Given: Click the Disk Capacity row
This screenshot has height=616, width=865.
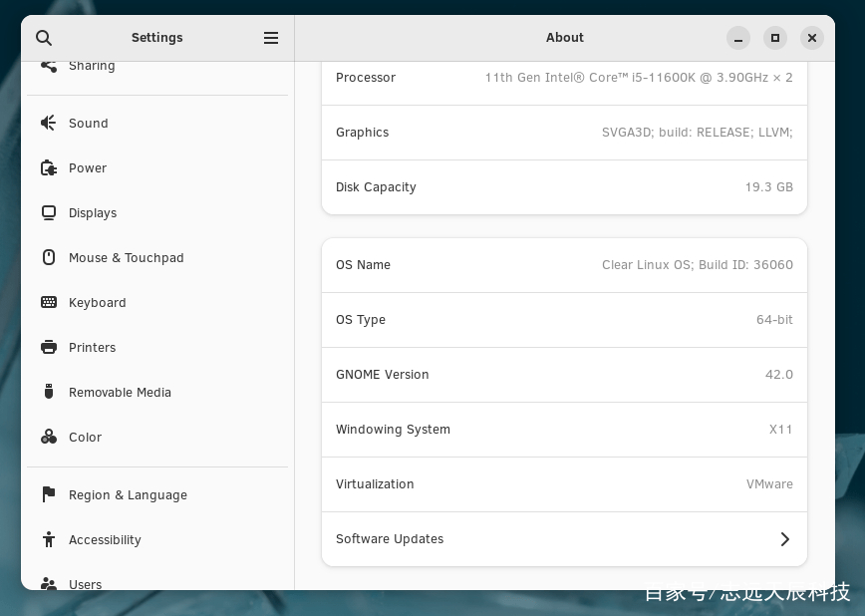Looking at the screenshot, I should 564,187.
